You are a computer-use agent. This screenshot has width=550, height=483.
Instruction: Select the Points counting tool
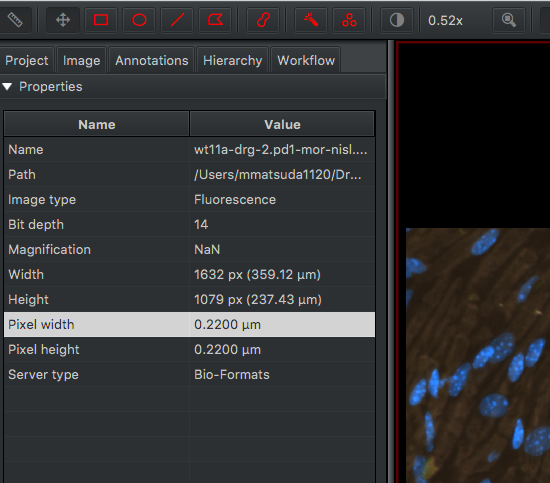tap(349, 20)
